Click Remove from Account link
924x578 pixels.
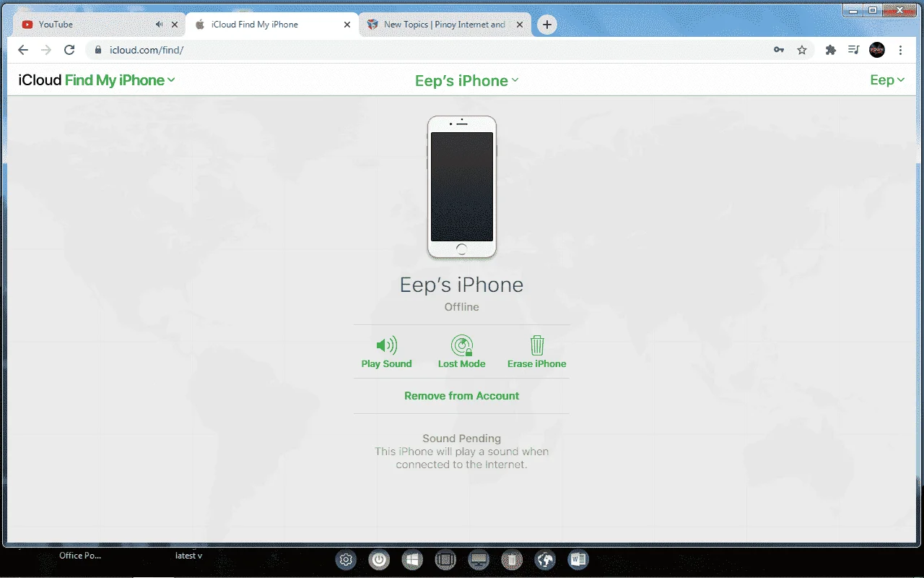click(x=461, y=396)
